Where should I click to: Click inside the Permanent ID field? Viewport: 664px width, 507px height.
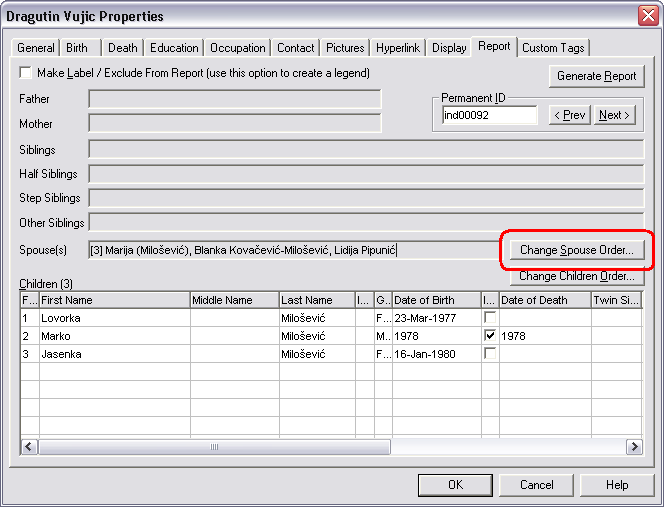click(489, 115)
